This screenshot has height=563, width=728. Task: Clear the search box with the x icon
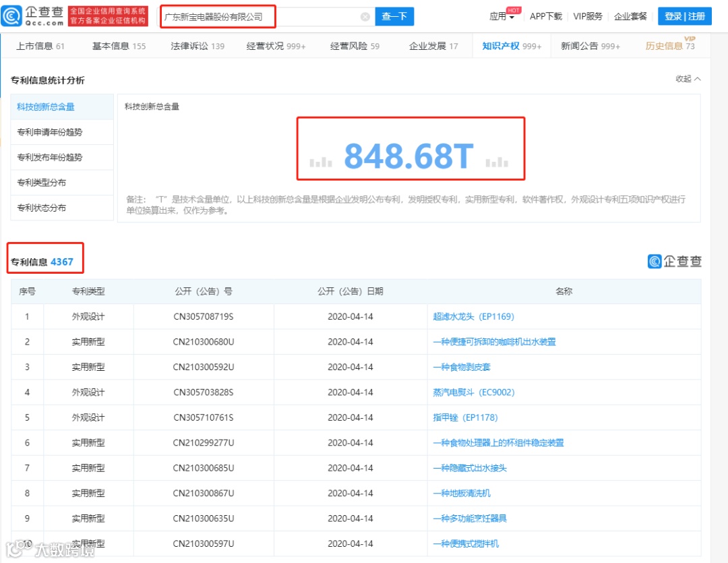tap(365, 17)
